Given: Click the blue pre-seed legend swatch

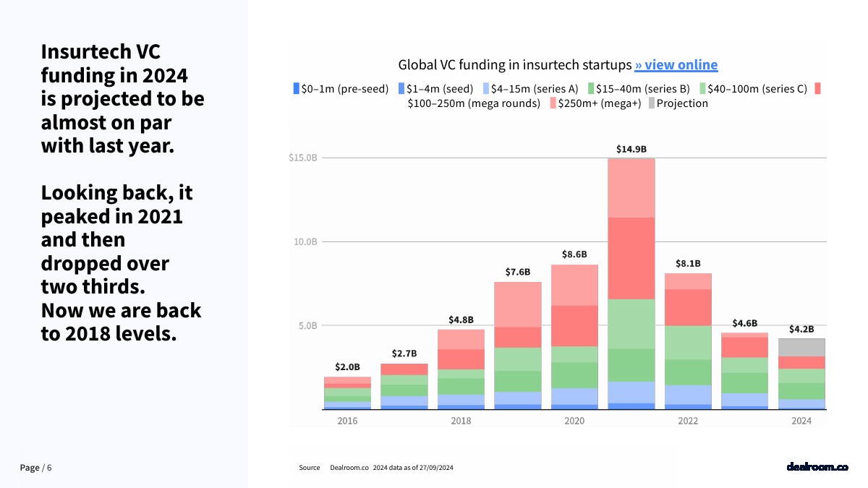Looking at the screenshot, I should point(296,89).
